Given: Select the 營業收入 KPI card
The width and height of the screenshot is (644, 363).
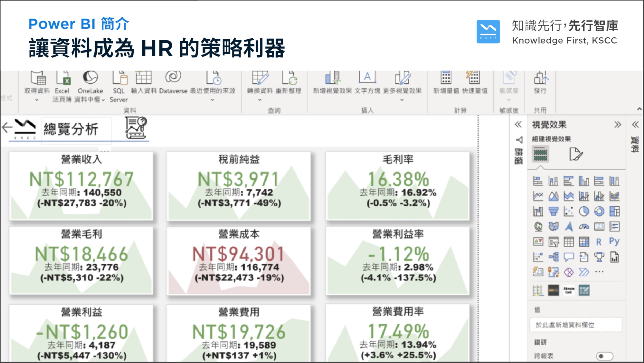Looking at the screenshot, I should (x=81, y=186).
